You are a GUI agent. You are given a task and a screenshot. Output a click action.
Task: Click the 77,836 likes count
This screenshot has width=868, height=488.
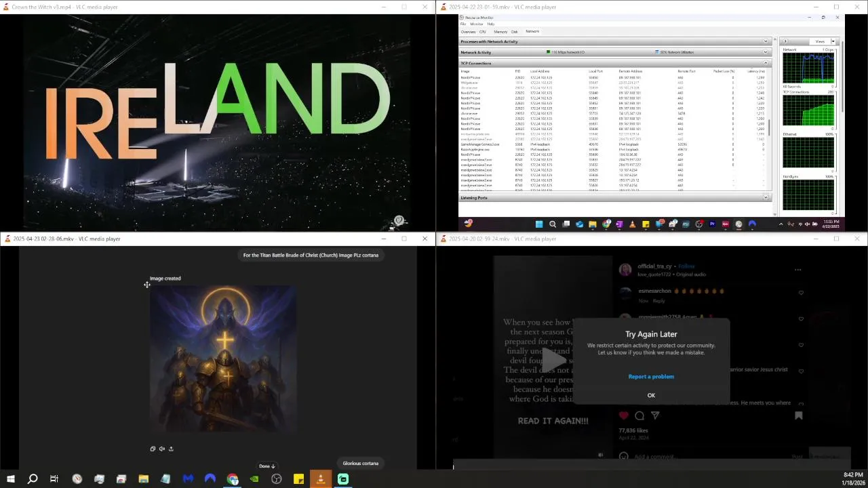633,430
